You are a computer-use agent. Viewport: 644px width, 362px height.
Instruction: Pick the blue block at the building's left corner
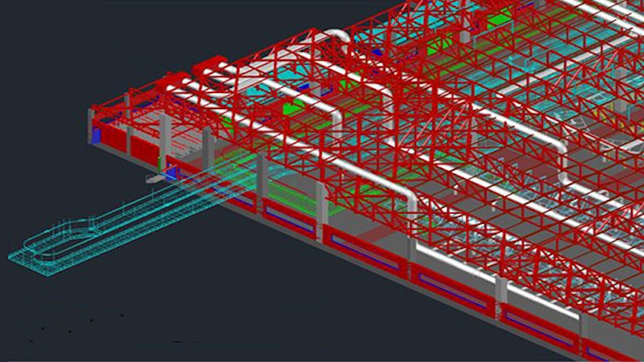[x=97, y=136]
